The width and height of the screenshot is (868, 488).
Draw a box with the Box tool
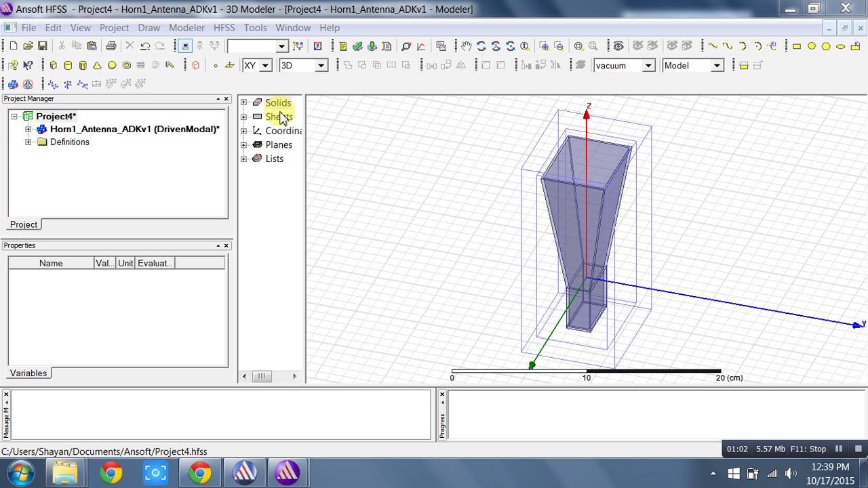click(53, 65)
